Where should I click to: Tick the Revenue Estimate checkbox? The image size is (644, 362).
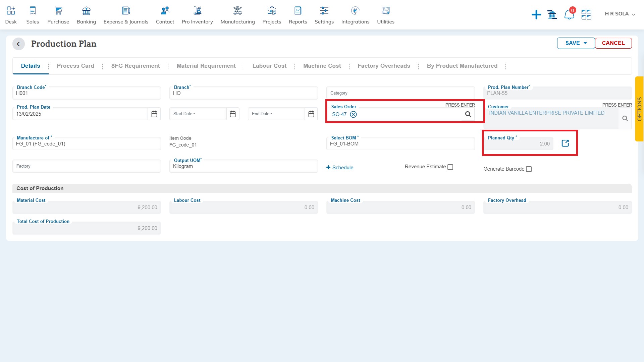coord(450,167)
